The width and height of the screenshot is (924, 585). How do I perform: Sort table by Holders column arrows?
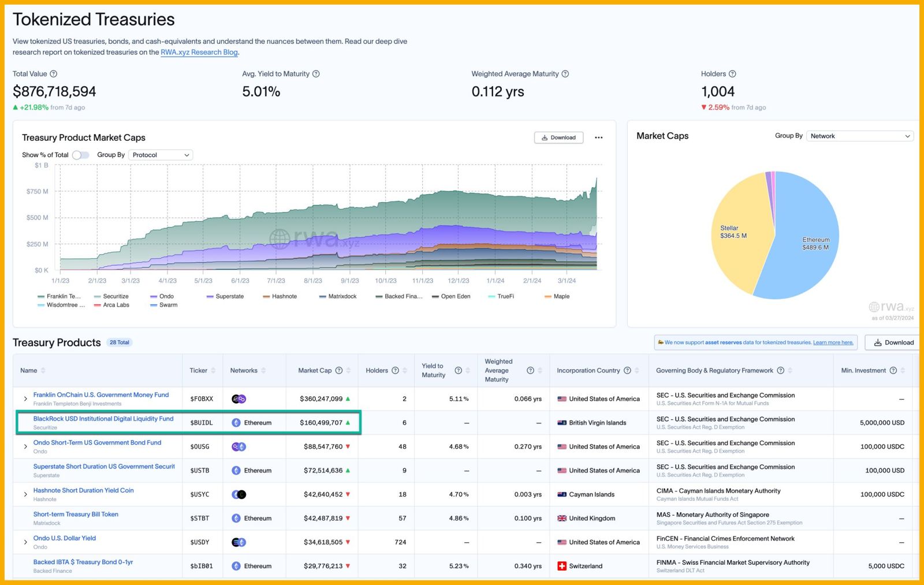(x=405, y=371)
